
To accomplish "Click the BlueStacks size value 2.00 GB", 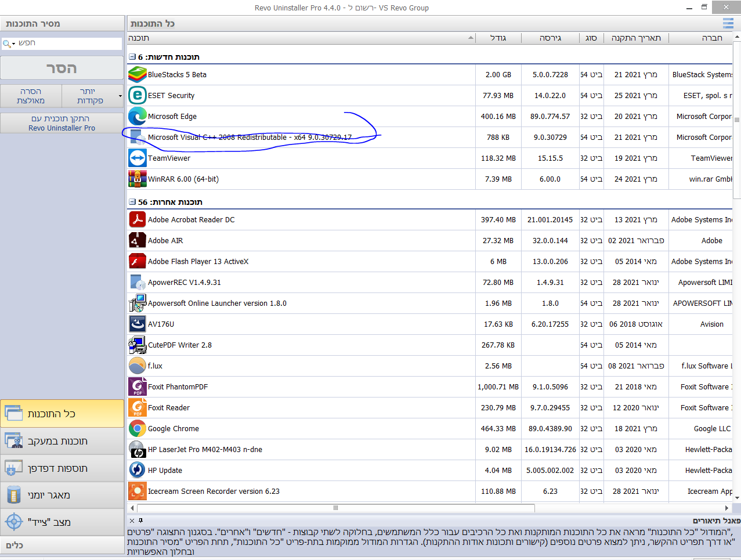I will (498, 74).
